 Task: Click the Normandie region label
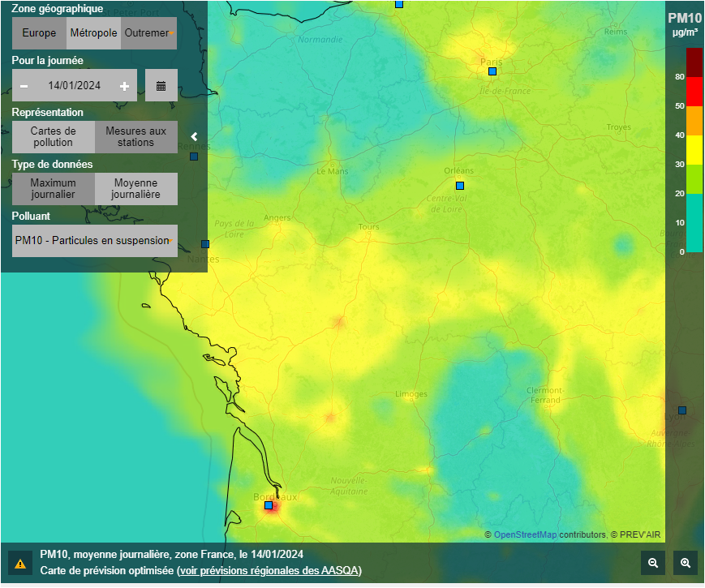pos(320,40)
